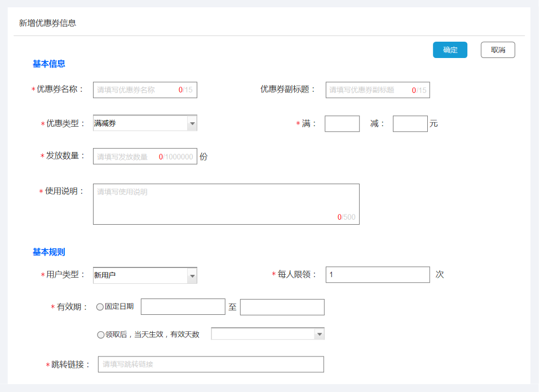Click the 新增优惠券信息 page title

(x=47, y=23)
